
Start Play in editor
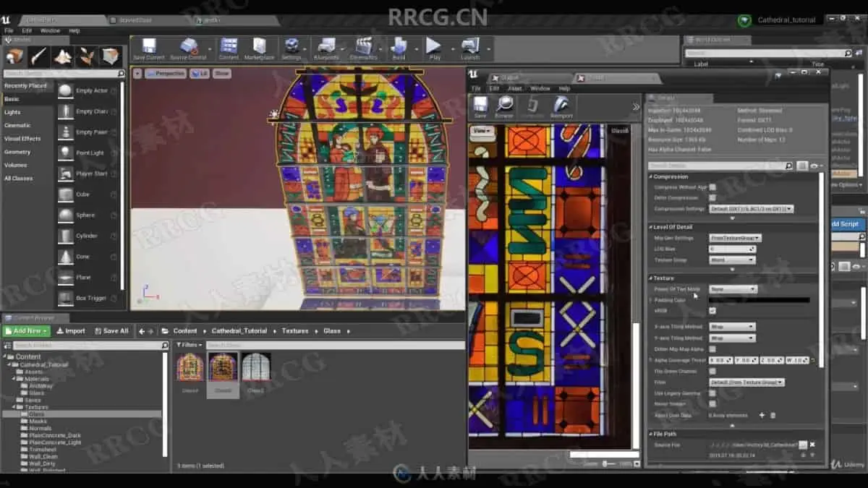[434, 48]
